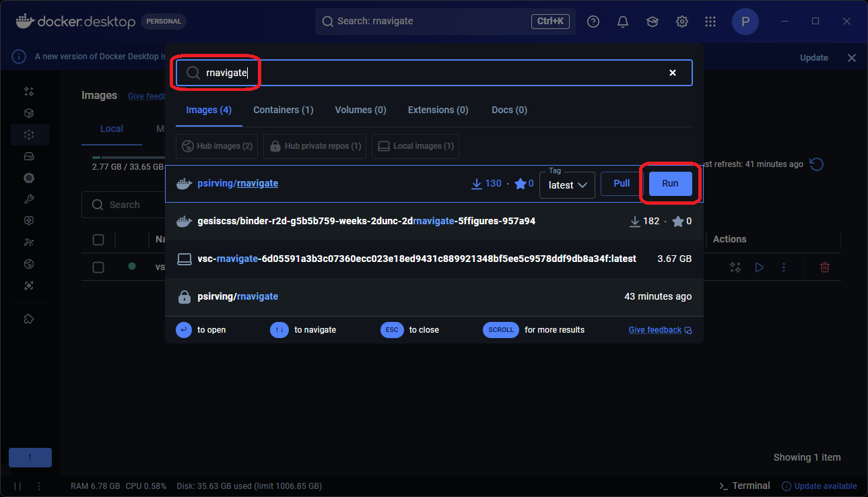Open the user avatar P menu
The height and width of the screenshot is (497, 868).
tap(745, 22)
